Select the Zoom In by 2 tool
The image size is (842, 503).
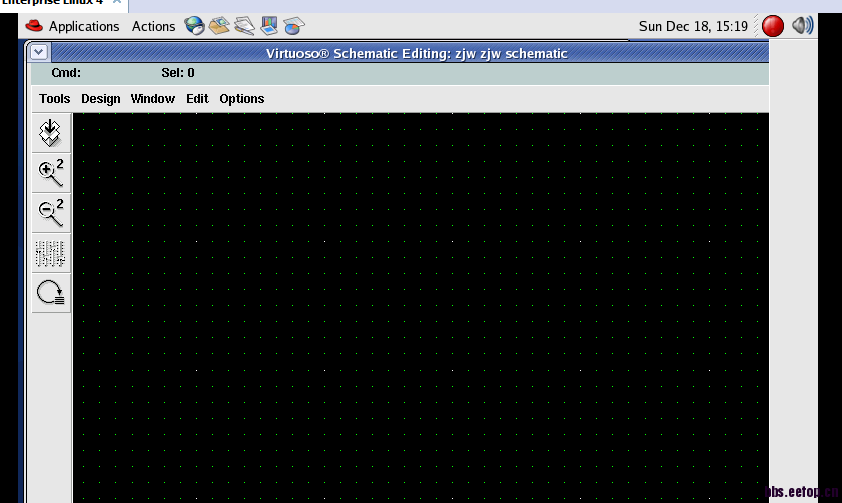pos(50,173)
